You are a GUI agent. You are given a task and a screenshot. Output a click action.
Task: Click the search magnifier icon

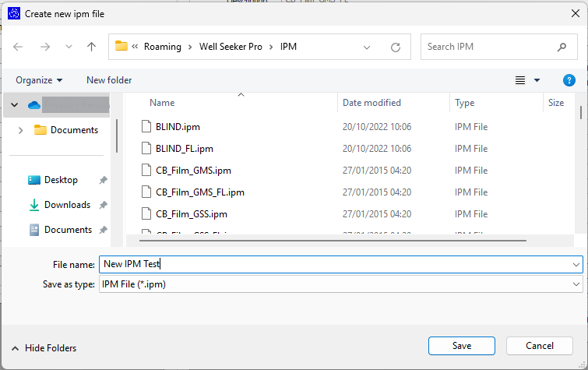[x=562, y=47]
